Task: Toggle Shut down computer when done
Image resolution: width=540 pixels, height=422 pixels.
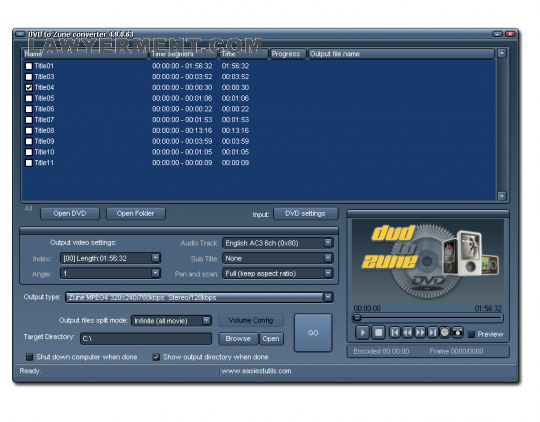Action: (x=30, y=357)
